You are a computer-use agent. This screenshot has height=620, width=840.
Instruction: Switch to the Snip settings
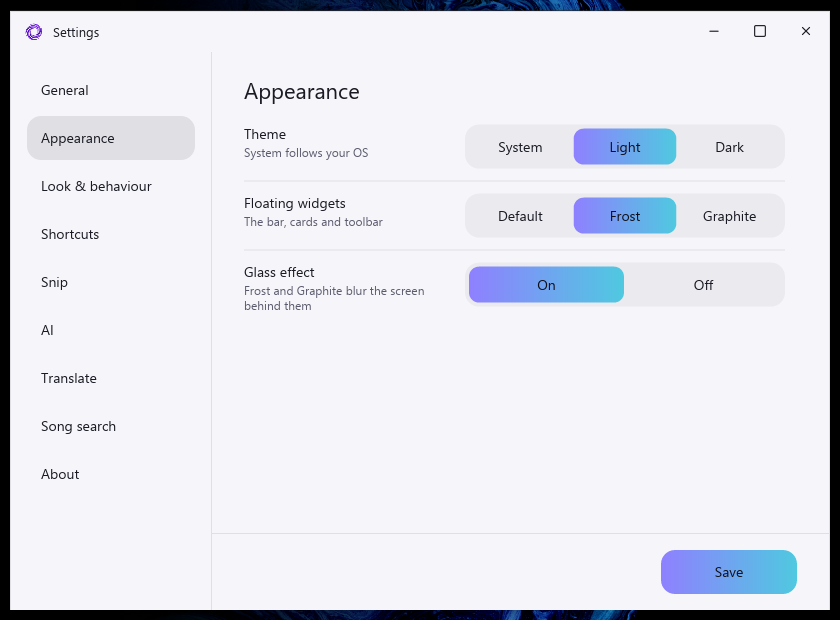(111, 282)
